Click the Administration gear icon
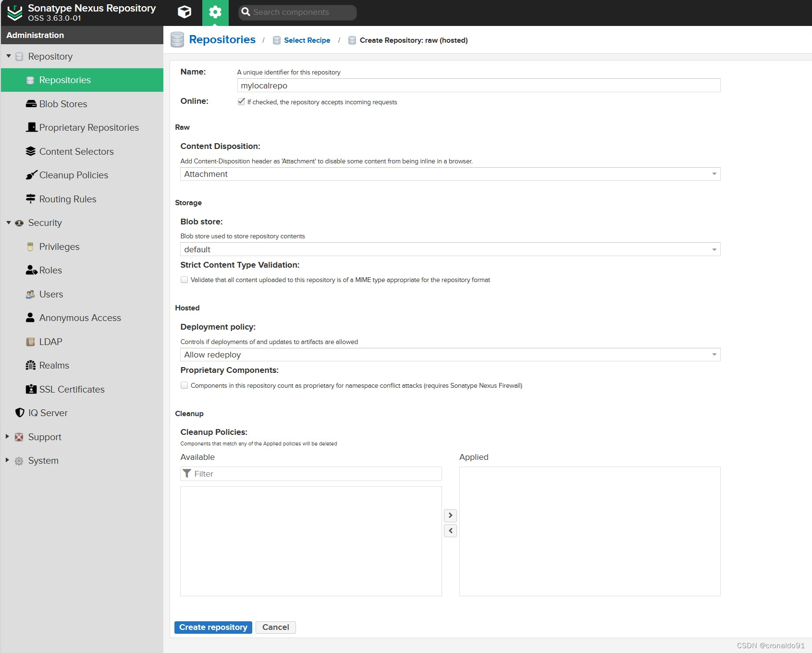Screen dimensions: 812x653 coord(215,12)
